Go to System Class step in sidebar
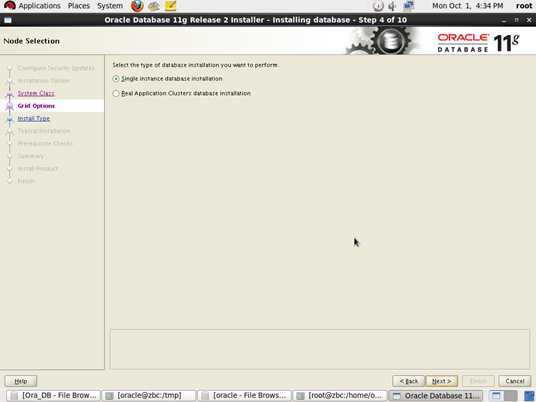The height and width of the screenshot is (402, 536). (36, 93)
